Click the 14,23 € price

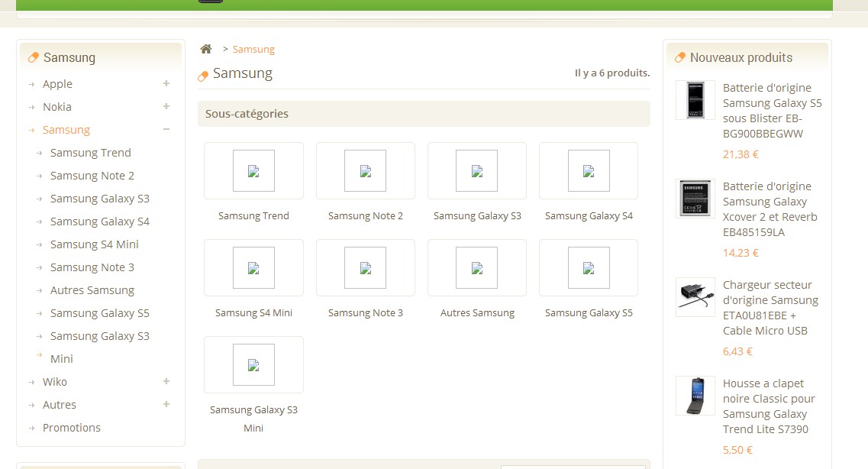click(740, 253)
